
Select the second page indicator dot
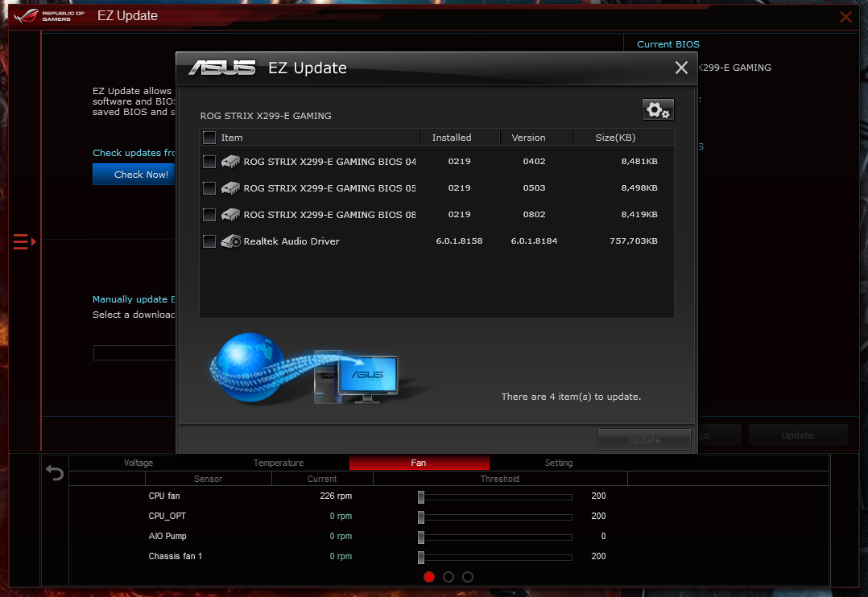[x=448, y=577]
